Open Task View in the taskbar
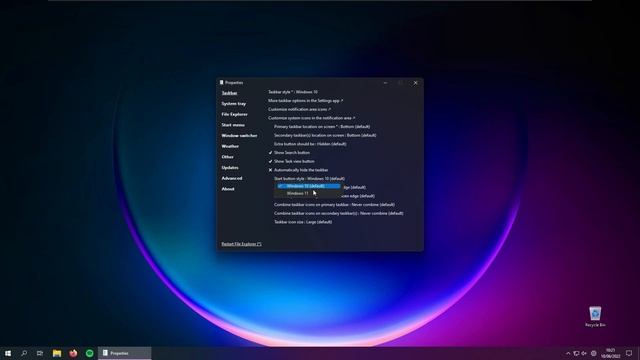 pos(40,353)
